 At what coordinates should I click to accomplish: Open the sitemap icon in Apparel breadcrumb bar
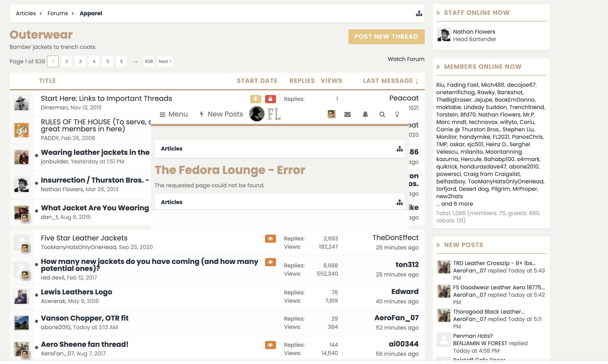pos(419,13)
